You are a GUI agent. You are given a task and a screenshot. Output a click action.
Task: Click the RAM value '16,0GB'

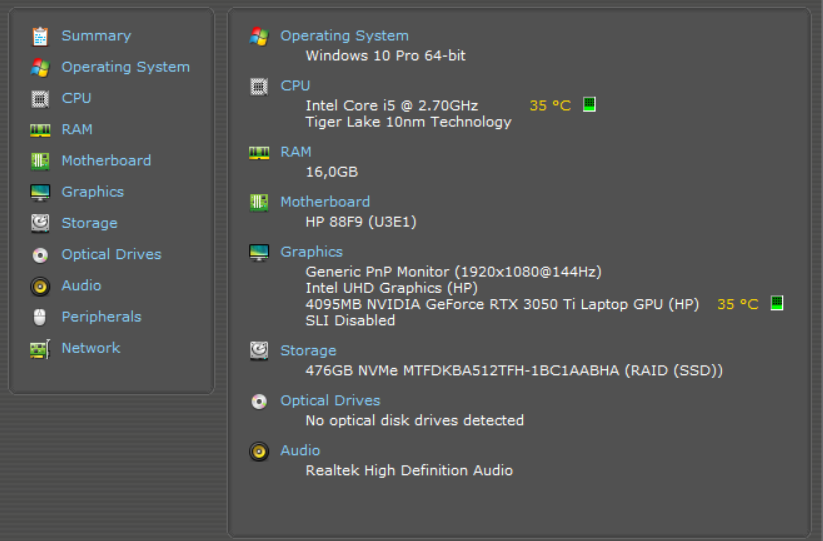point(332,172)
